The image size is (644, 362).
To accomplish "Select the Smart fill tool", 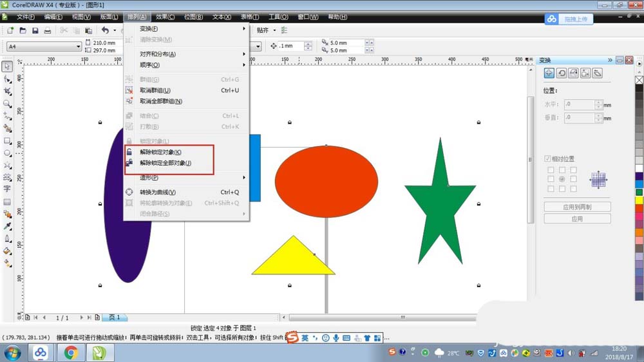I will [x=7, y=128].
